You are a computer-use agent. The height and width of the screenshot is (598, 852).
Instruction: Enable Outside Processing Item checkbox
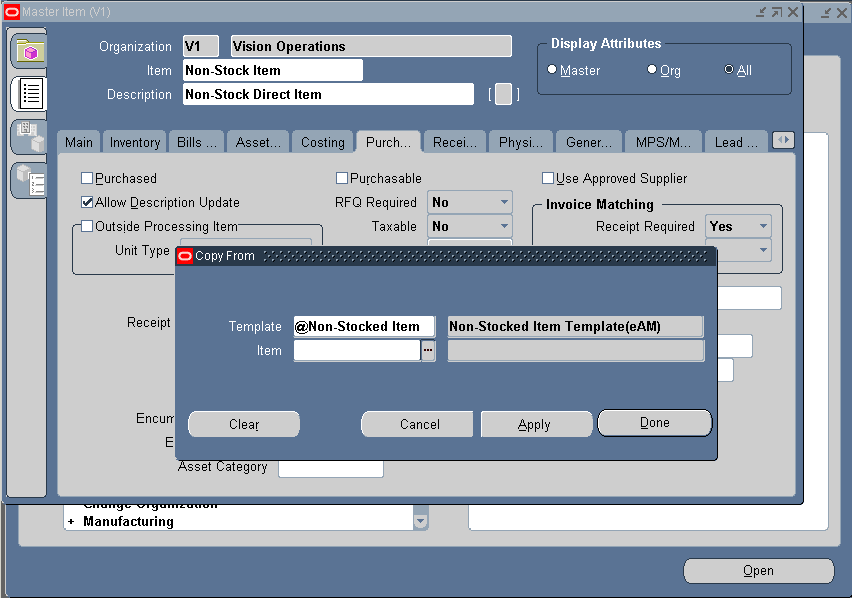click(87, 226)
